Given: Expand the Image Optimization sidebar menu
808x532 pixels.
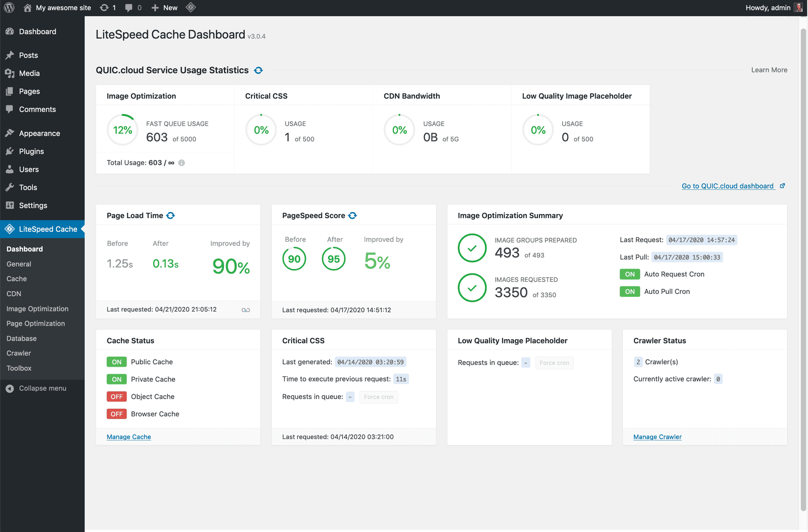Looking at the screenshot, I should [x=37, y=308].
